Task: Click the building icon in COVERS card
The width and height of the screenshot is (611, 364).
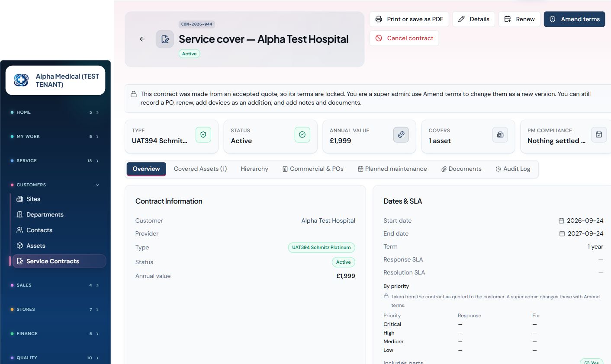Action: click(x=500, y=134)
